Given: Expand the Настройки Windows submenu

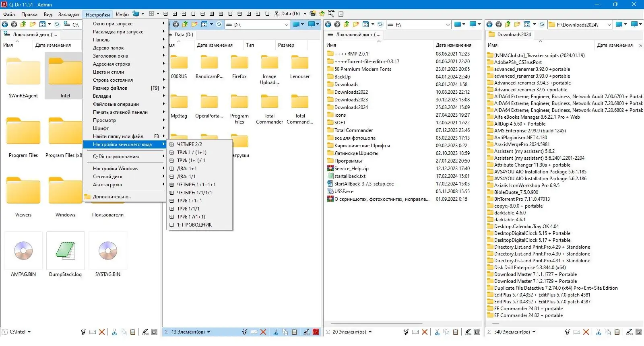Looking at the screenshot, I should [x=125, y=169].
